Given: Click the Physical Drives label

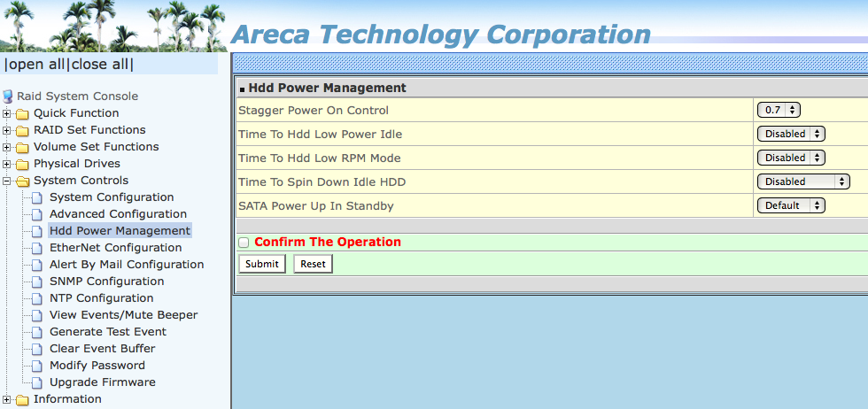Looking at the screenshot, I should 77,164.
